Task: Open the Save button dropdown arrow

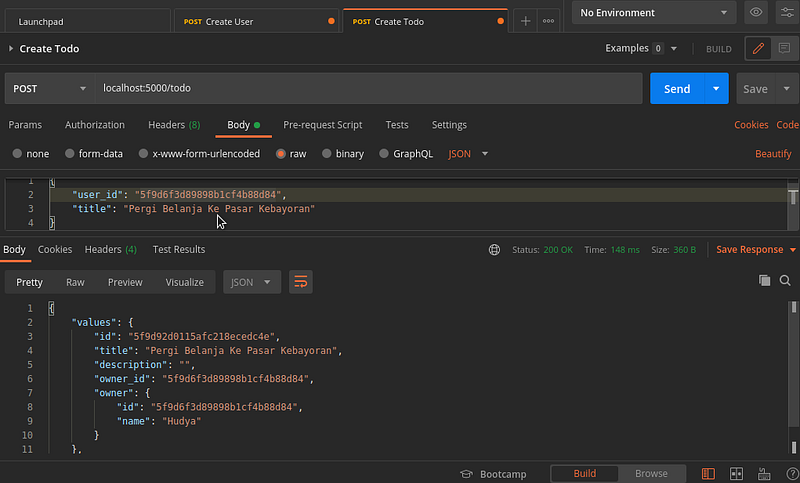Action: [x=787, y=88]
